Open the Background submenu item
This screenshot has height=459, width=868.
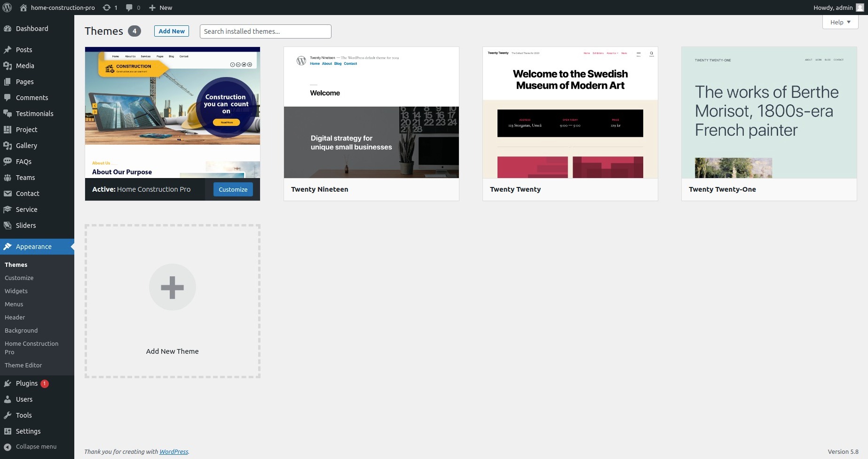click(21, 331)
